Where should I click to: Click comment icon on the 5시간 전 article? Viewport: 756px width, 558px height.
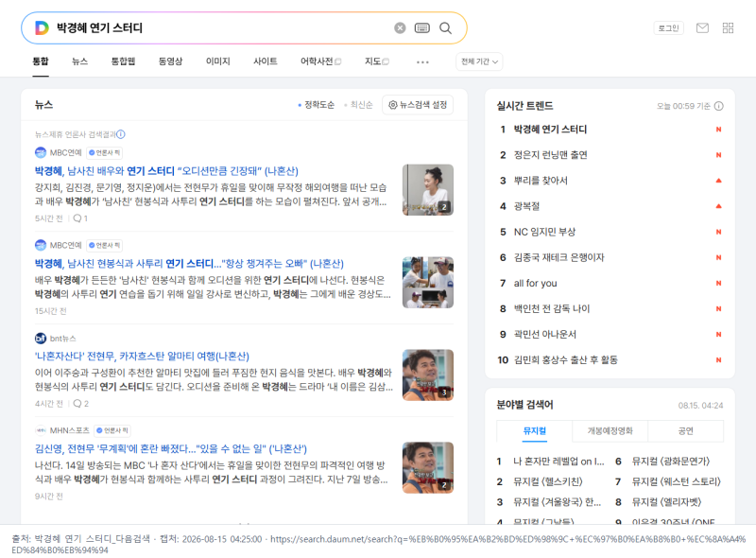tap(77, 218)
